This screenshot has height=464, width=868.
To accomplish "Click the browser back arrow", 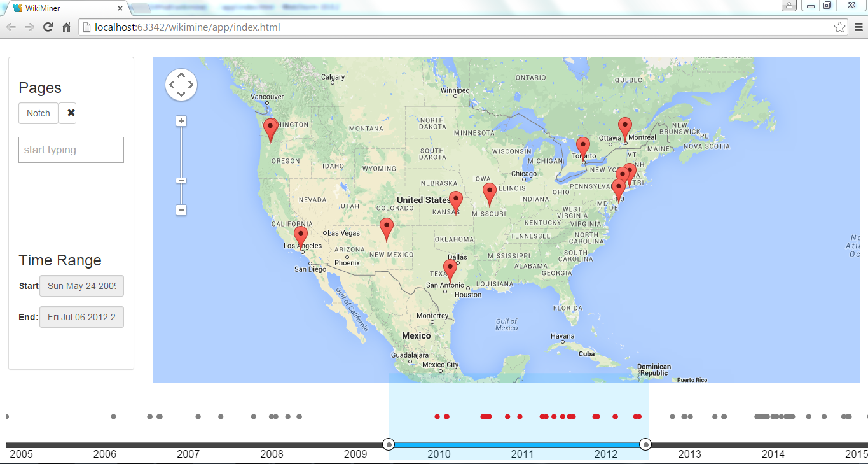I will click(11, 27).
